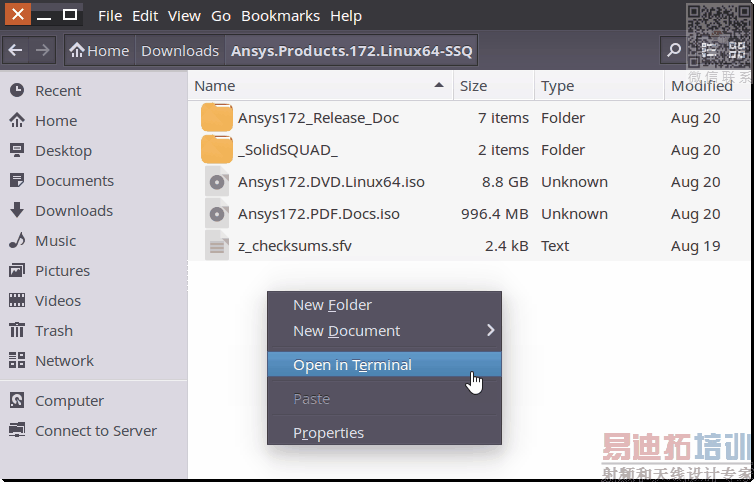Click the 2.4 kB size cell
756x484 pixels.
[x=506, y=246]
